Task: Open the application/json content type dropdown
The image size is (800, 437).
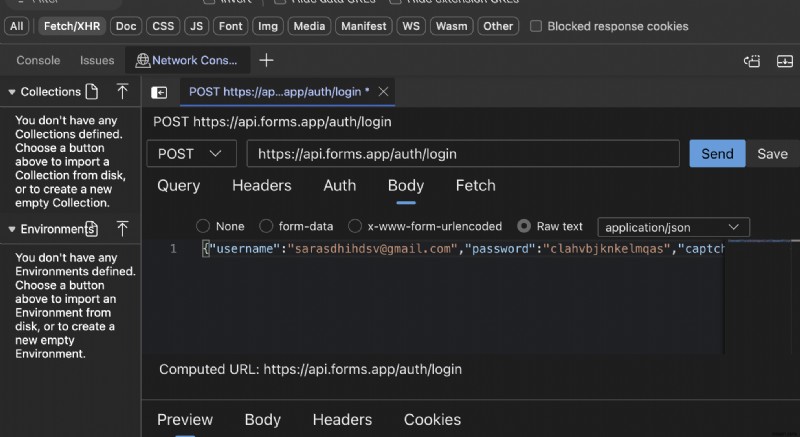Action: click(673, 227)
